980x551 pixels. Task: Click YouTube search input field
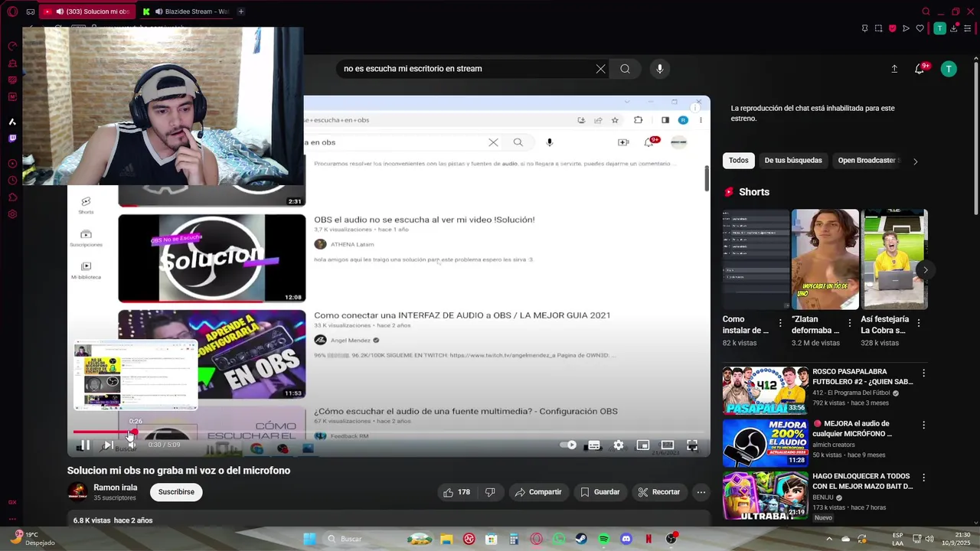(x=467, y=69)
